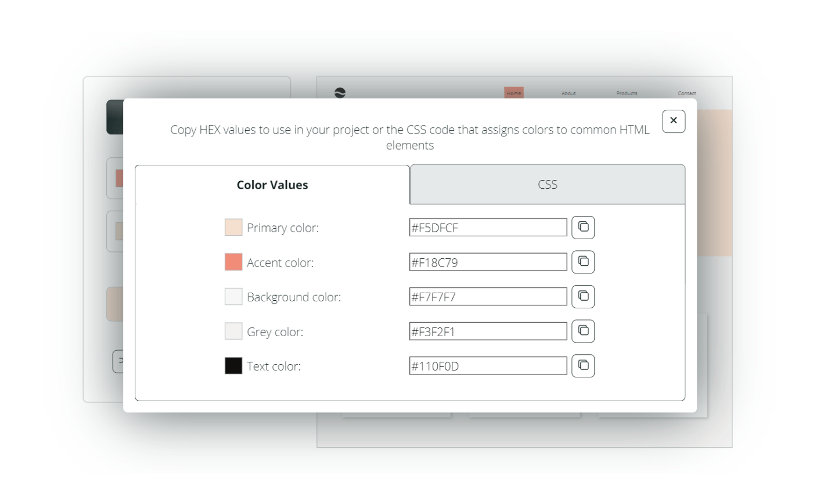Viewport: 813px width, 504px height.
Task: Focus the #110F0D hex input field
Action: click(x=488, y=366)
